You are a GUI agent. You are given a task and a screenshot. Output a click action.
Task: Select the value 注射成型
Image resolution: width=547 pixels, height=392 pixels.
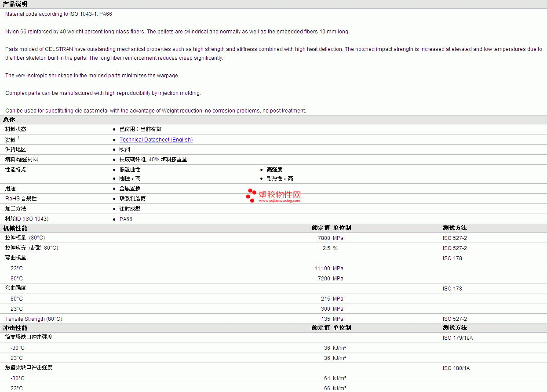coord(130,209)
